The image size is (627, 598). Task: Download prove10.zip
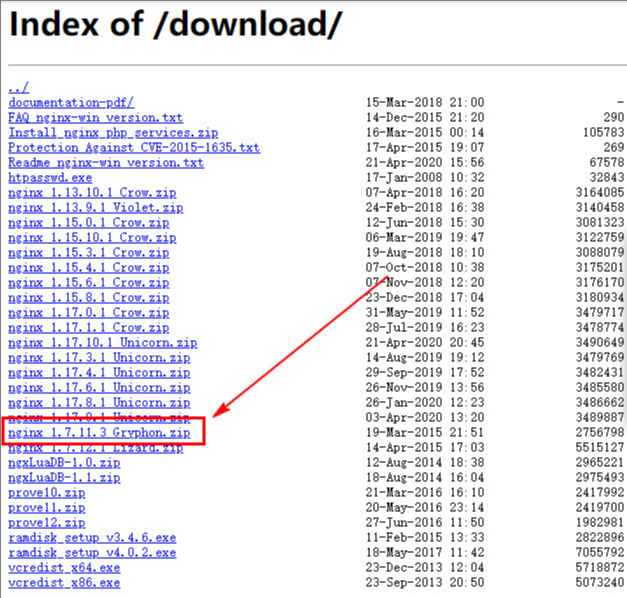pyautogui.click(x=47, y=493)
